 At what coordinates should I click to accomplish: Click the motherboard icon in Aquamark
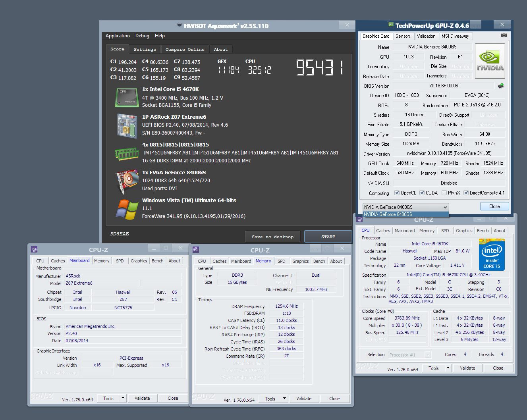point(127,126)
